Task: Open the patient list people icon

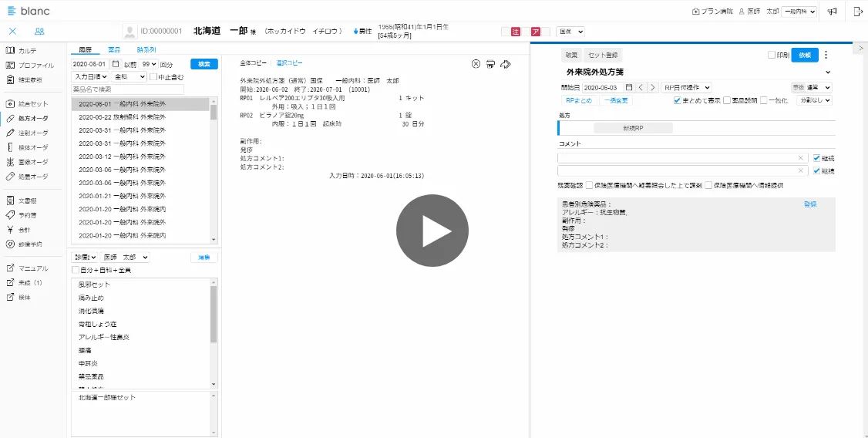Action: click(x=39, y=32)
